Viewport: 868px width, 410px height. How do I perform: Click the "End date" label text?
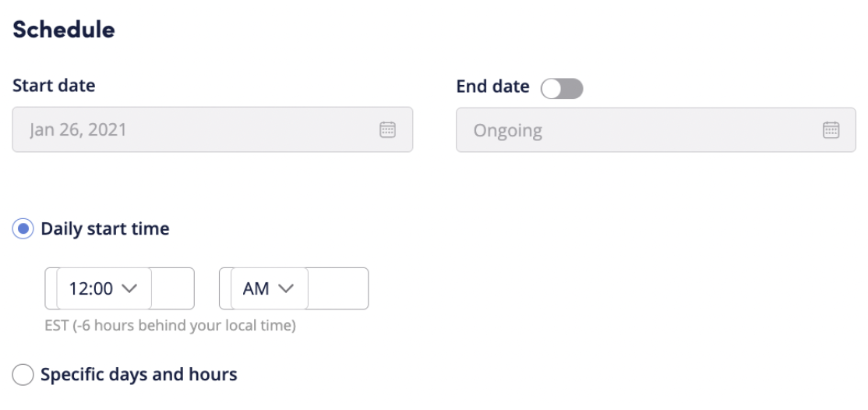[x=492, y=87]
